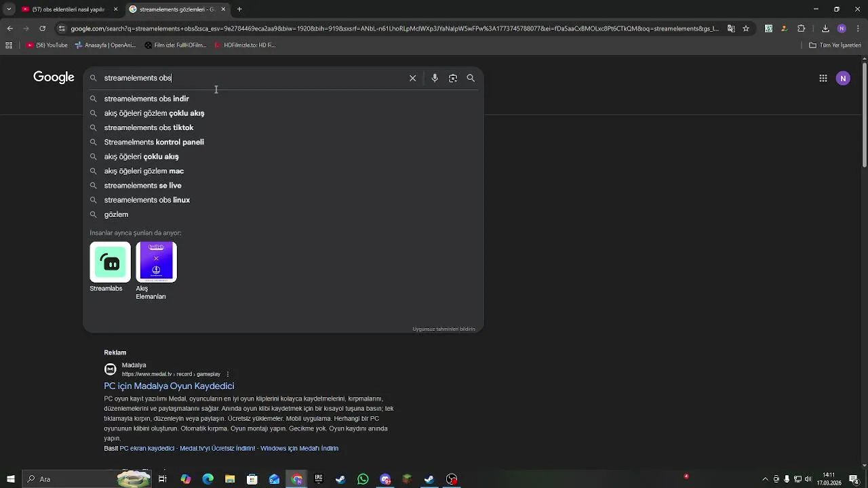
Task: Open PC için Madalya Oyun Kaydedici result
Action: click(169, 386)
